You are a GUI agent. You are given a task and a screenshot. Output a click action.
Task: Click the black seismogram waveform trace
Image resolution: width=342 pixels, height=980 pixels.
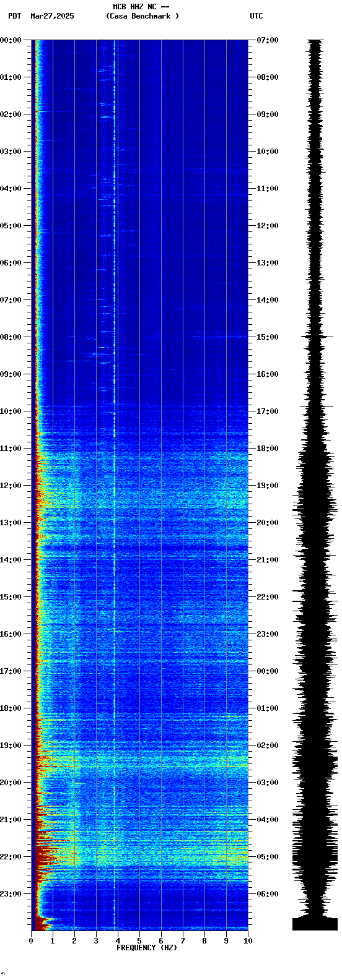tap(315, 485)
